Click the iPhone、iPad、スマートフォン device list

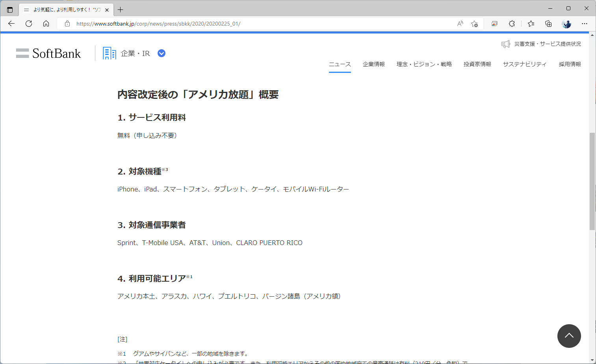click(x=233, y=189)
